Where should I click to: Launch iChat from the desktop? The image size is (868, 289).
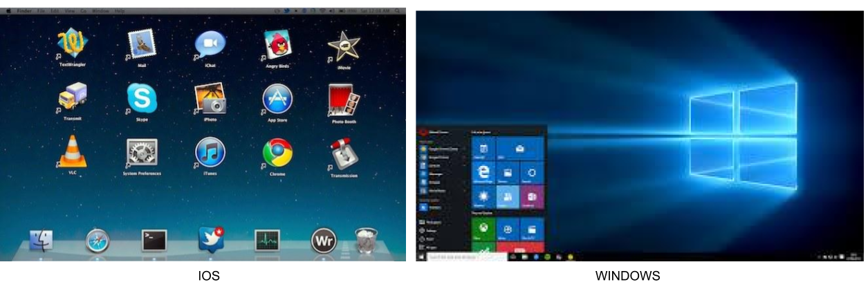coord(210,45)
